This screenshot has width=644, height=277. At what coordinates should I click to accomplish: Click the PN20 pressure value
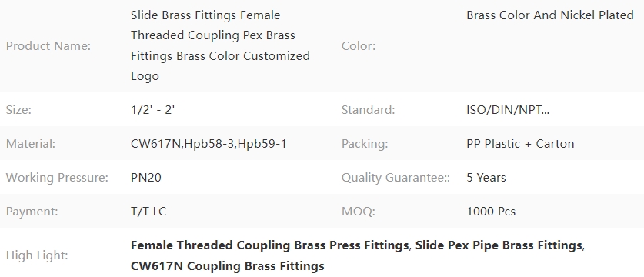(x=145, y=178)
